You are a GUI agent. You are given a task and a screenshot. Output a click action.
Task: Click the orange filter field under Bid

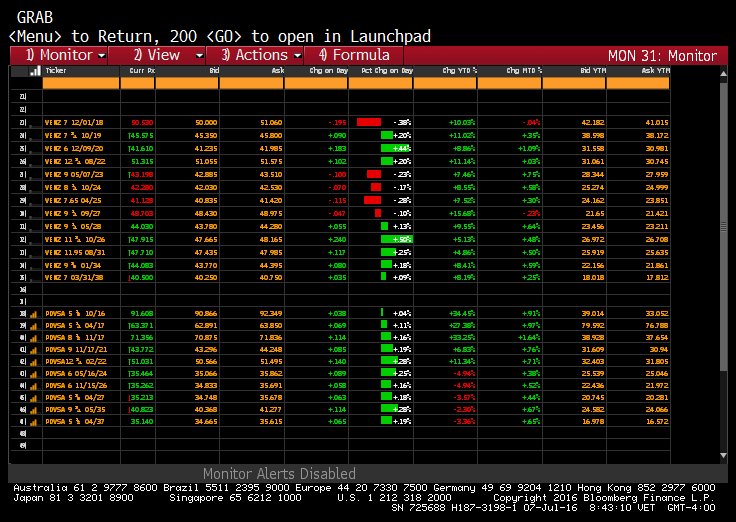[187, 83]
